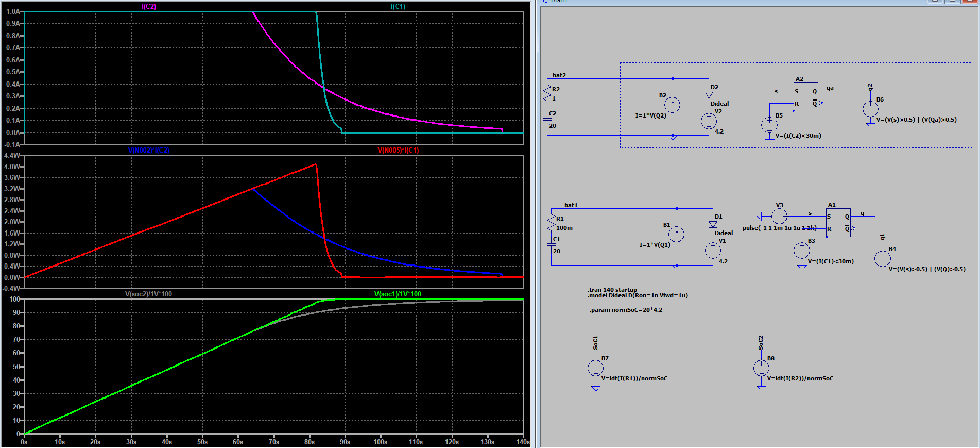Viewport: 980px width, 448px height.
Task: Select the V(N002)*I(C2) trace label
Action: [149, 150]
